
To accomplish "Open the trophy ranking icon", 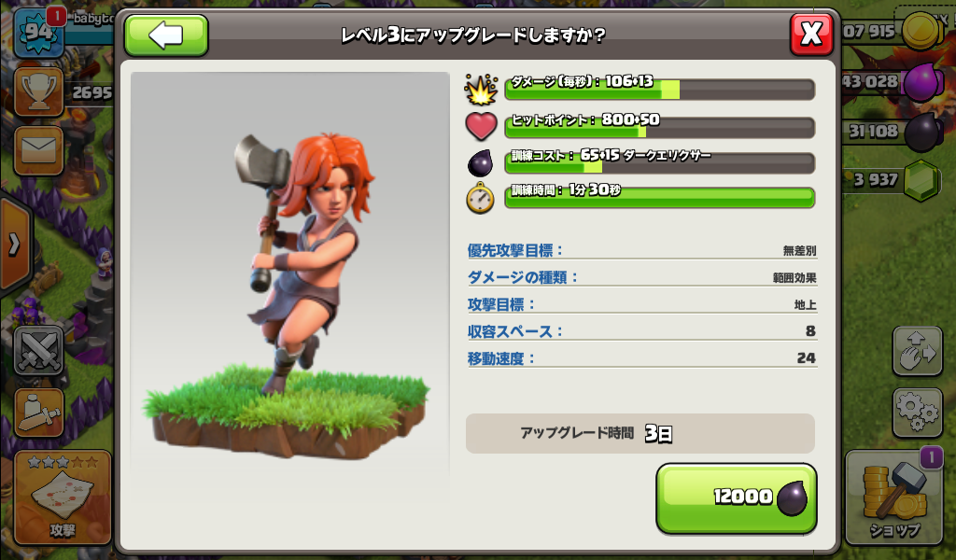I will coord(38,92).
